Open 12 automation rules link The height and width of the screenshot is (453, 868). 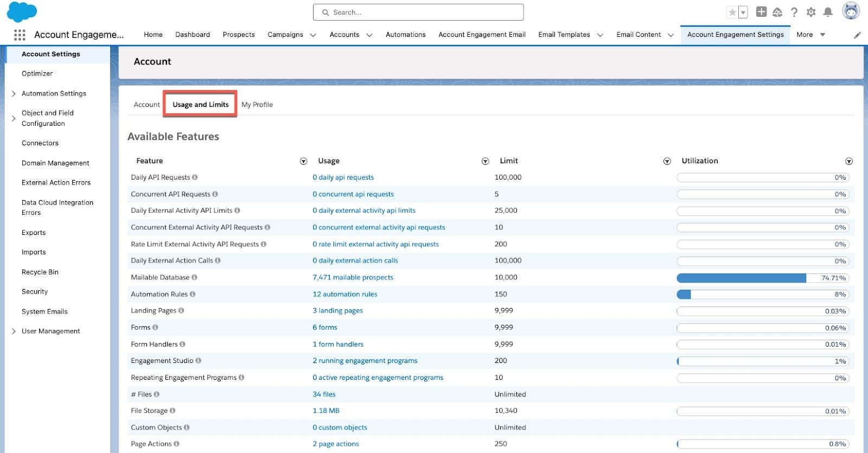coord(345,294)
